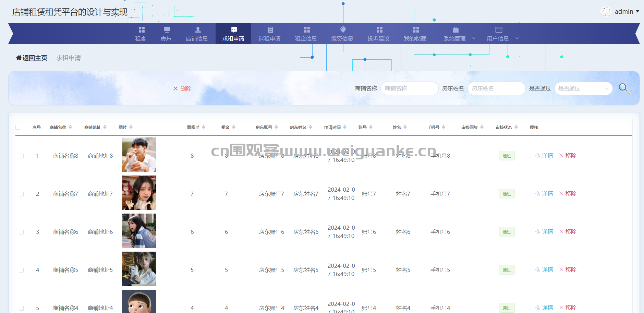644x313 pixels.
Task: Open the 是否通过 dropdown
Action: coord(583,88)
